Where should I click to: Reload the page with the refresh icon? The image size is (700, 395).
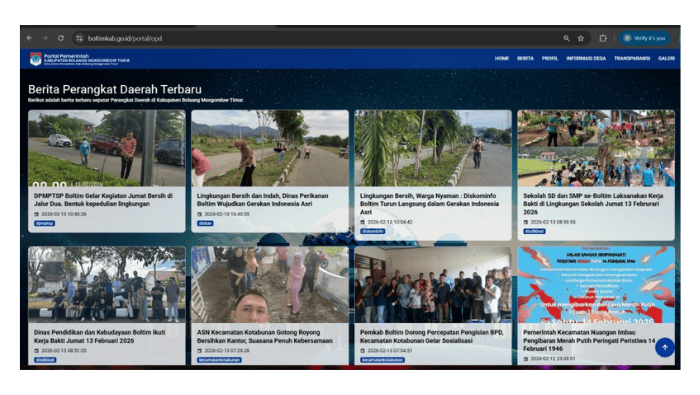(x=61, y=38)
